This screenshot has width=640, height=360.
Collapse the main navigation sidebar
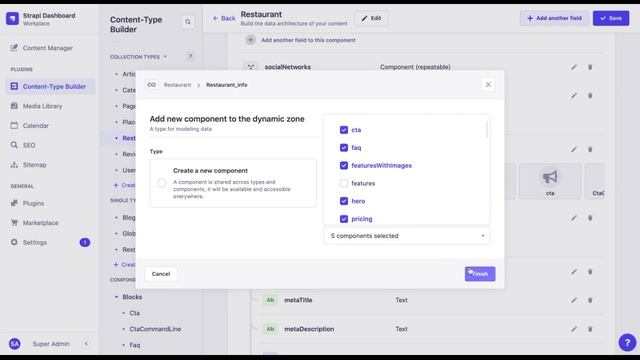coord(86,344)
